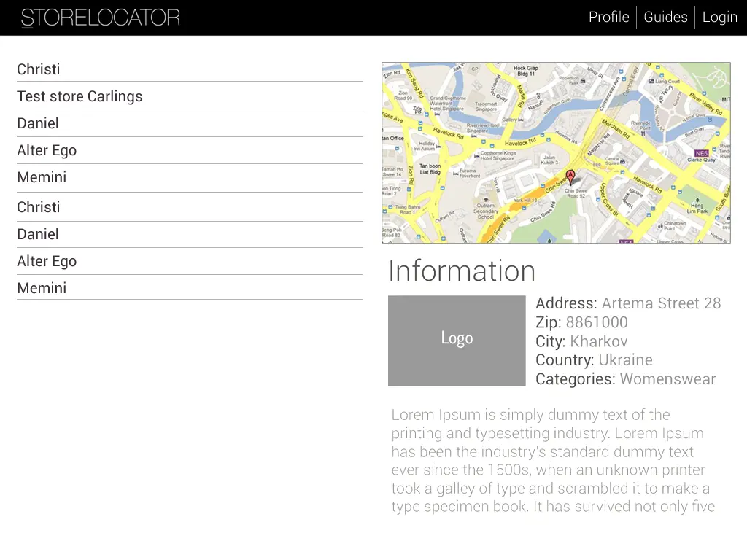This screenshot has height=560, width=747.
Task: Open the Guides section
Action: tap(665, 17)
